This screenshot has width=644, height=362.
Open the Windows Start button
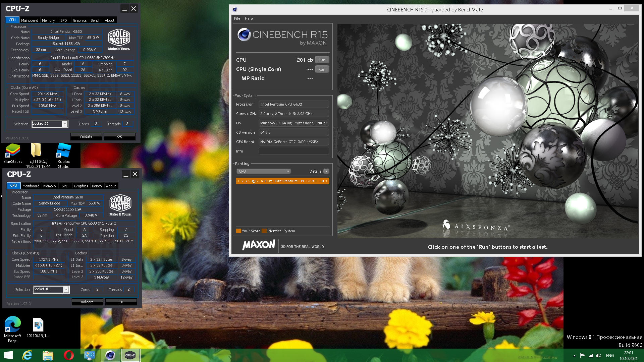pyautogui.click(x=8, y=355)
